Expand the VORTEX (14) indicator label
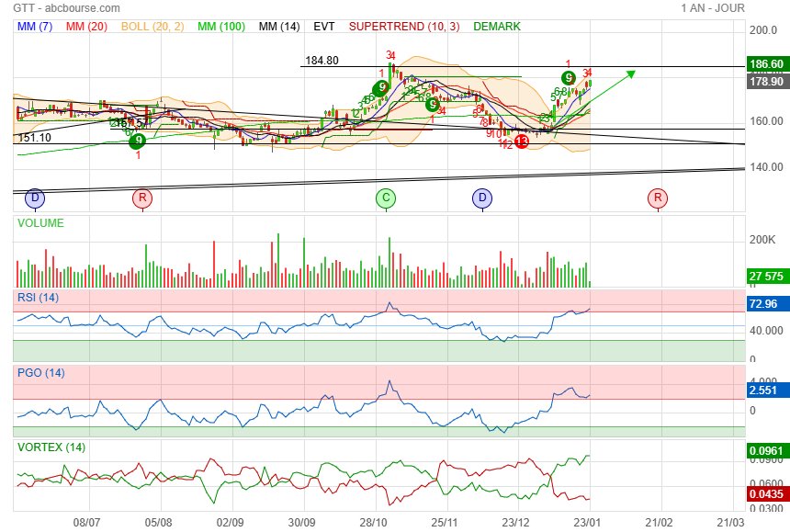Image resolution: width=790 pixels, height=532 pixels. (51, 447)
